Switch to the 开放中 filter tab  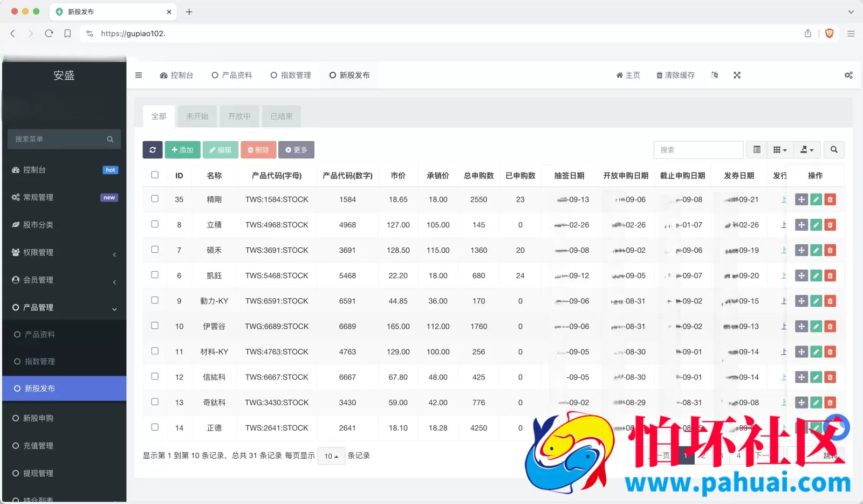[x=239, y=116]
